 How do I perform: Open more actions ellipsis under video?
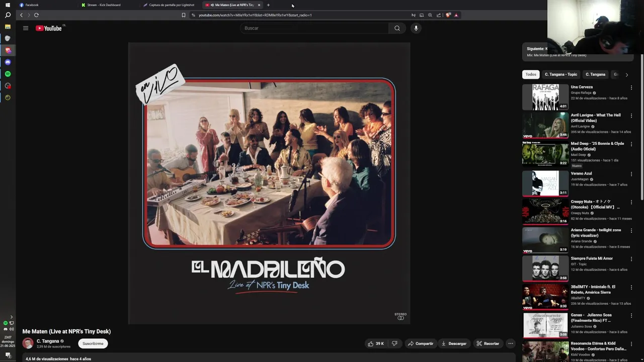(x=510, y=343)
